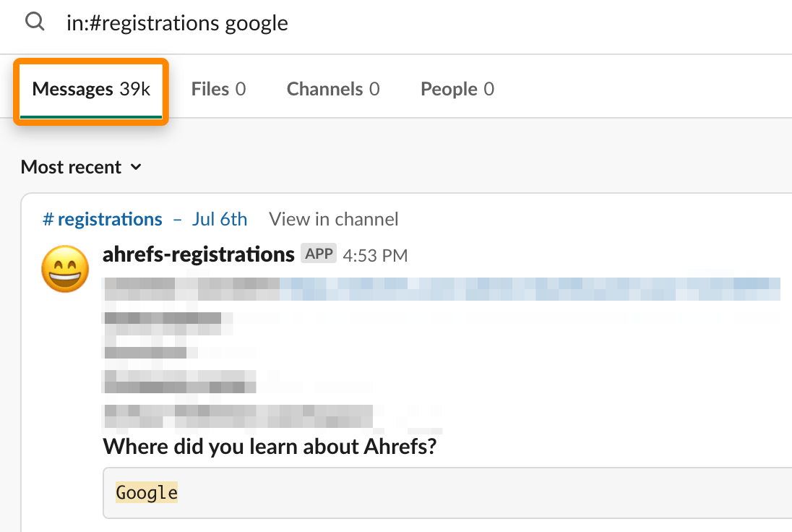792x532 pixels.
Task: Click the smiling emoji app avatar
Action: click(65, 269)
